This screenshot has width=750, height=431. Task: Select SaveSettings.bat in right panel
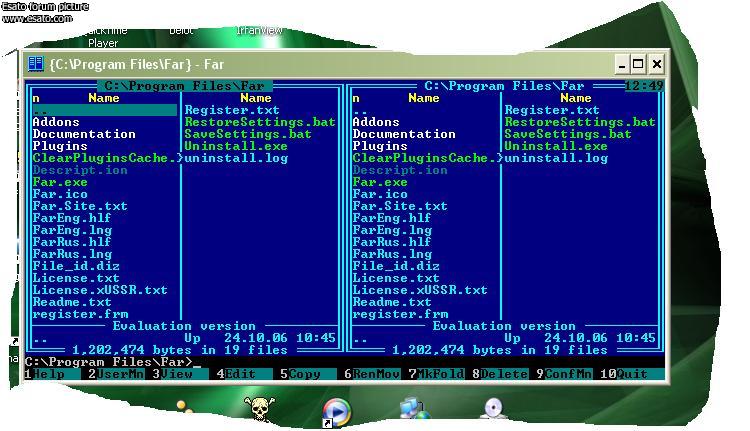coord(568,134)
